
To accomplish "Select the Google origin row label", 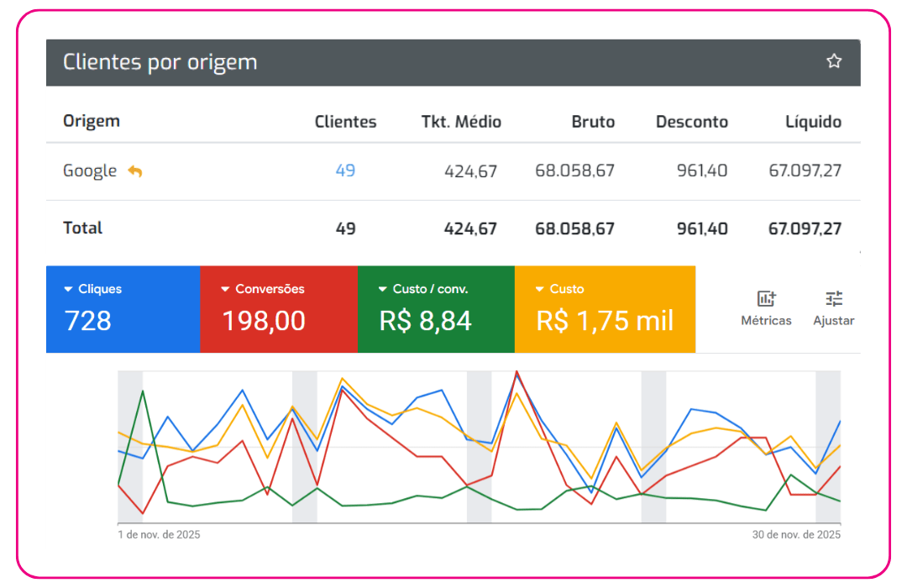I will 90,171.
